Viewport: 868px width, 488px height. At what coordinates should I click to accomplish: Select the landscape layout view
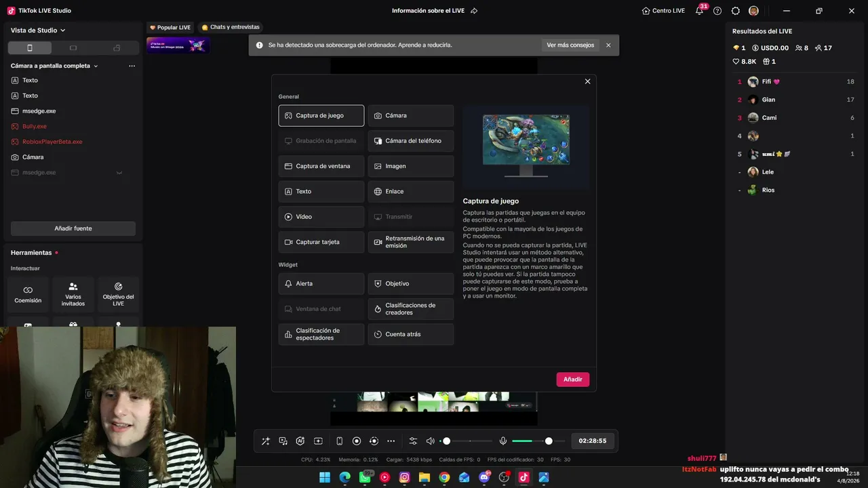(x=73, y=48)
